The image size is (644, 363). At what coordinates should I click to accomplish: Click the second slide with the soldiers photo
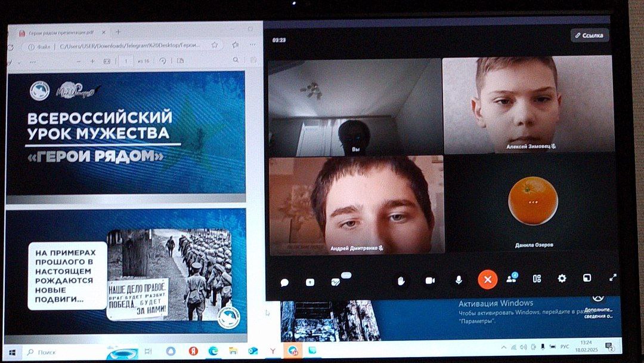click(126, 271)
